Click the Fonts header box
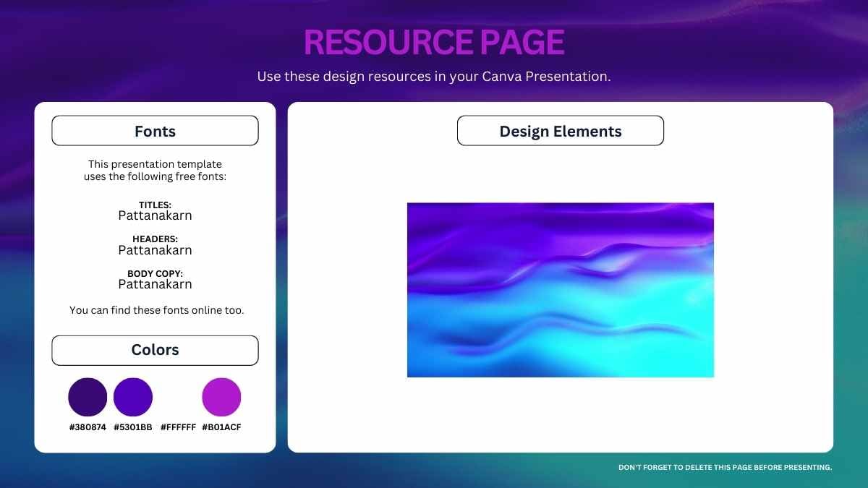 click(155, 131)
